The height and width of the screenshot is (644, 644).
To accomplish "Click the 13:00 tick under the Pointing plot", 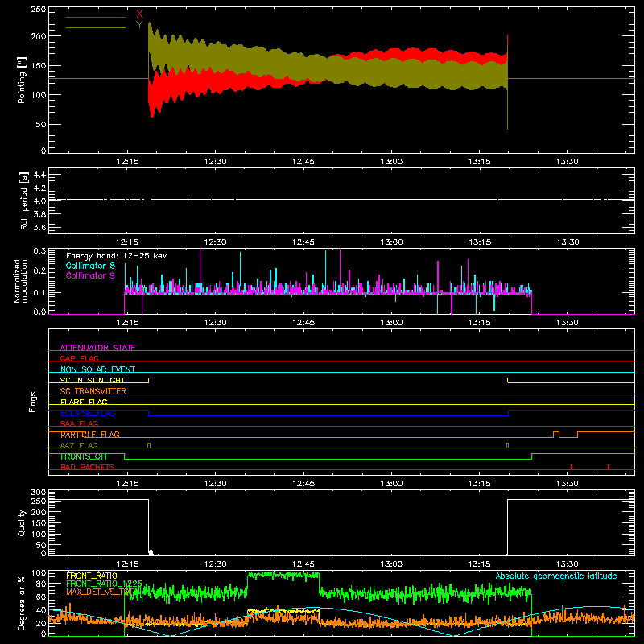I will 391,162.
